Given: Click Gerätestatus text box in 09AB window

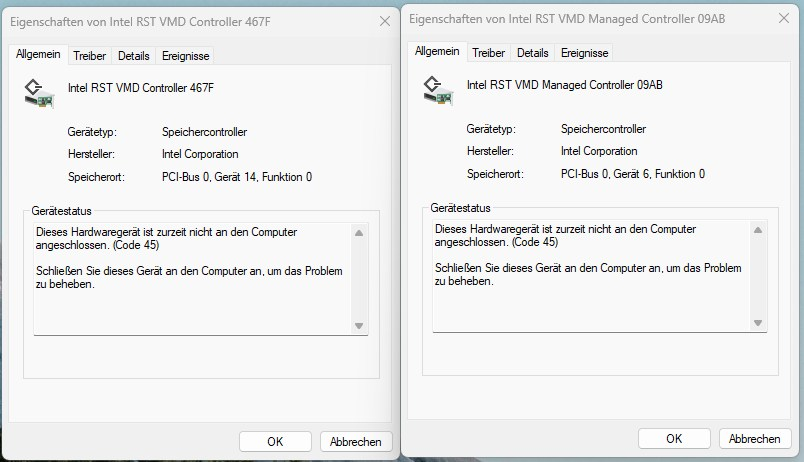Looking at the screenshot, I should click(x=599, y=276).
